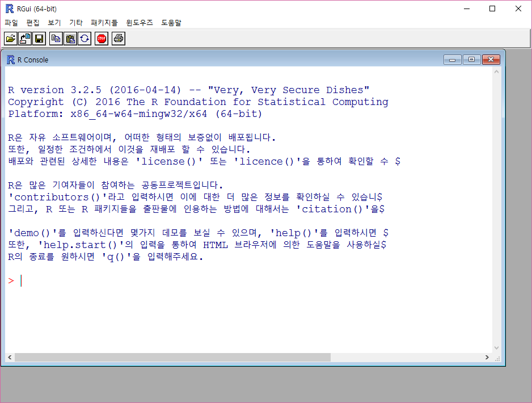
Task: Open the 기타 menu
Action: pyautogui.click(x=76, y=23)
